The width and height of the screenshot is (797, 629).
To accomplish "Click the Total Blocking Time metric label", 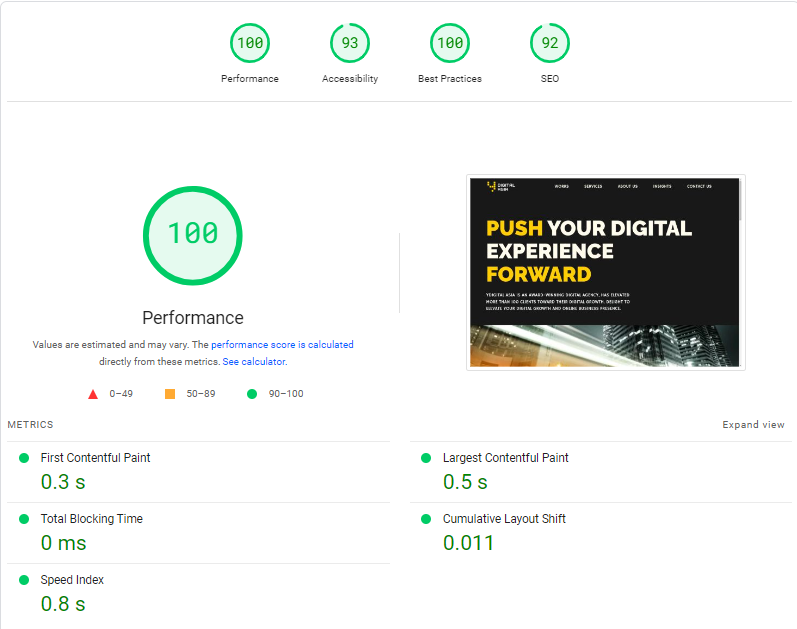I will click(x=91, y=519).
